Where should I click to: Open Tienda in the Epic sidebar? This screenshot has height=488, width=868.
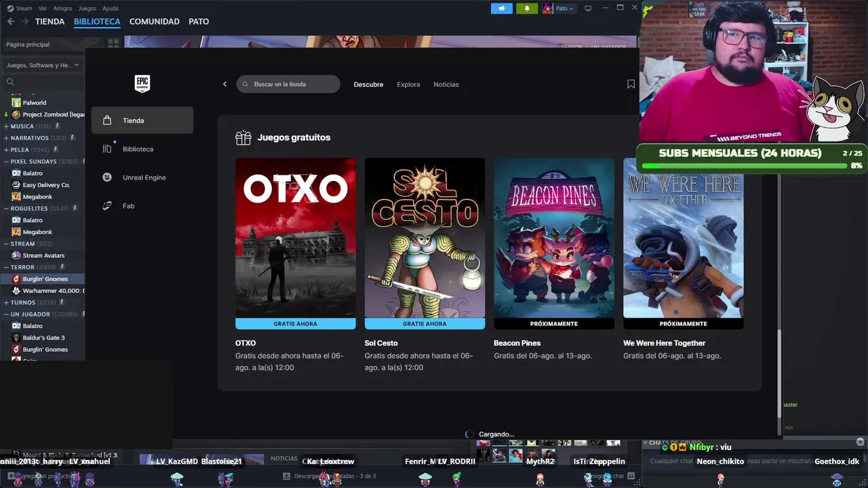tap(142, 121)
